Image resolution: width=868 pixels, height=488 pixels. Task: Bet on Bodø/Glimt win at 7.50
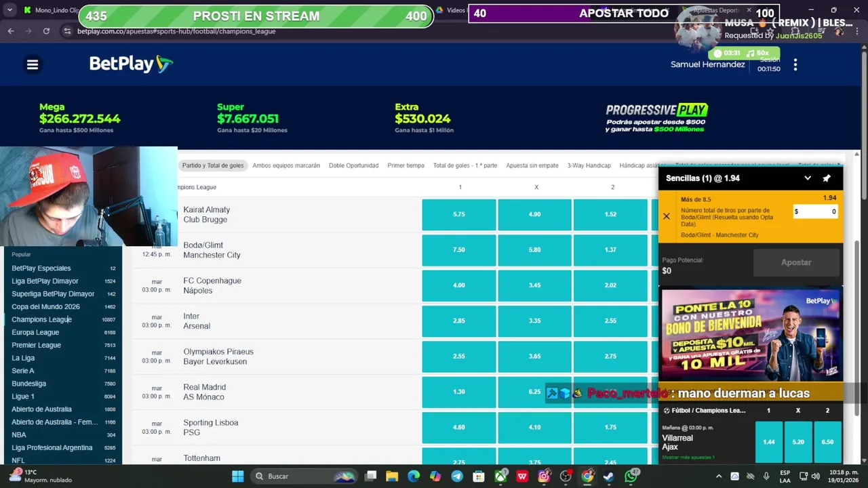459,249
